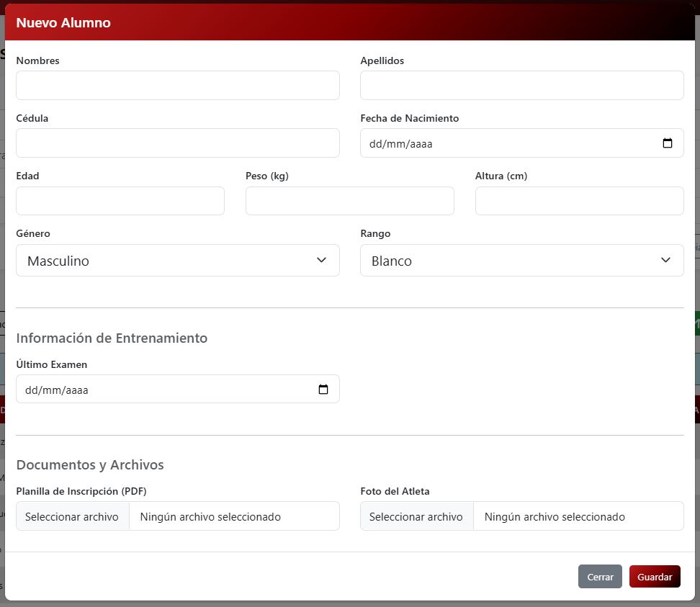This screenshot has width=700, height=607.
Task: Click the Planilla de Inscripción (PDF) label
Action: [81, 491]
